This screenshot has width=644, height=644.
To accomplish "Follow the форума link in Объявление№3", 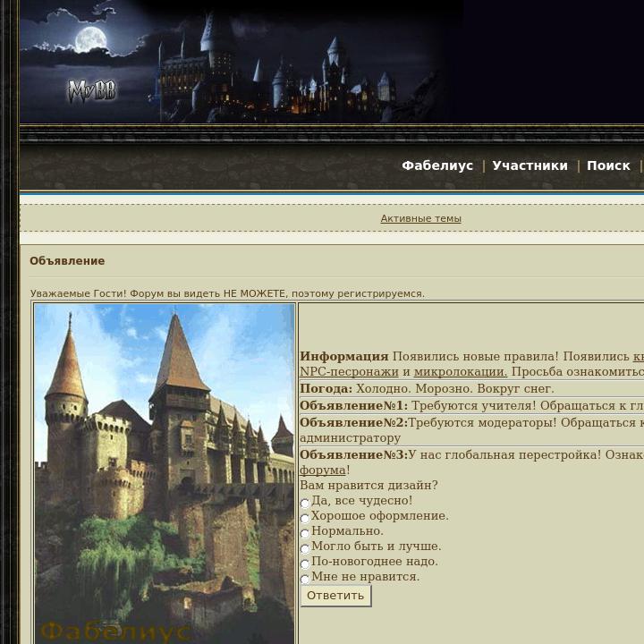I will [323, 470].
